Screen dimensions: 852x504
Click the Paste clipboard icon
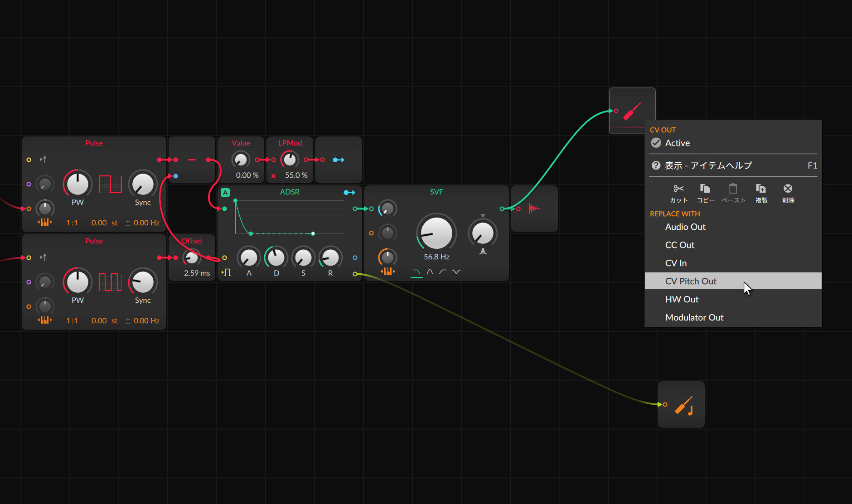[x=733, y=189]
